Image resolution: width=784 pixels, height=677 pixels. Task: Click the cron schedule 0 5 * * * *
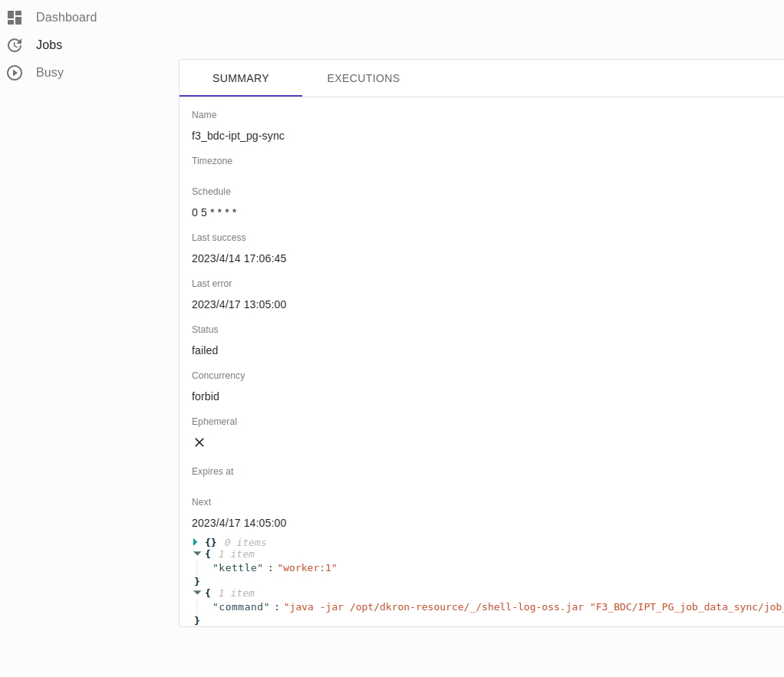tap(214, 212)
